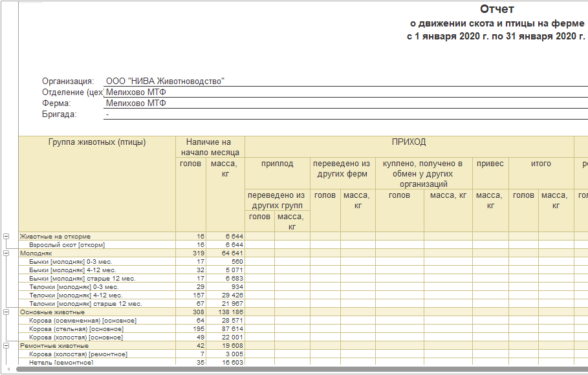Click the mass value 3 005

[234, 354]
